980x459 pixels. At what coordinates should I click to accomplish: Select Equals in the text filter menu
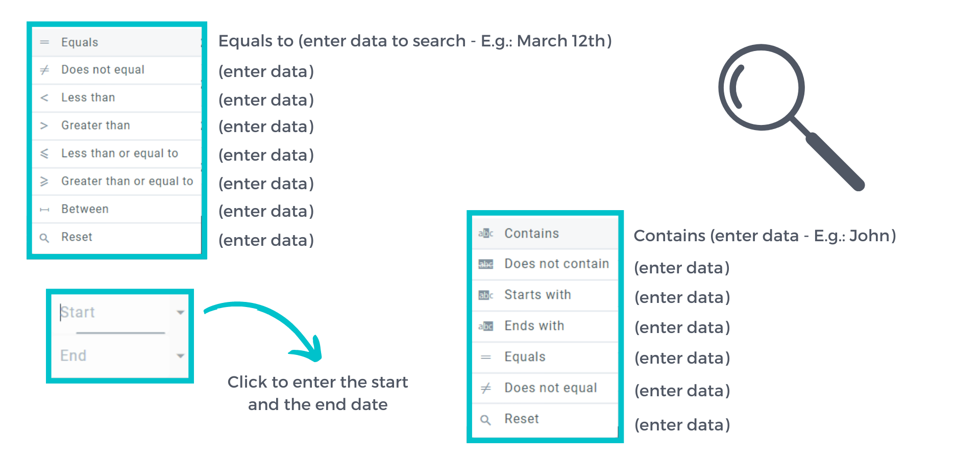click(525, 357)
